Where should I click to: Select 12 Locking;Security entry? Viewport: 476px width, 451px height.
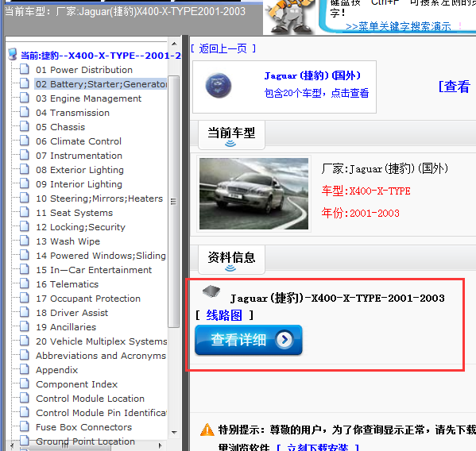(80, 227)
